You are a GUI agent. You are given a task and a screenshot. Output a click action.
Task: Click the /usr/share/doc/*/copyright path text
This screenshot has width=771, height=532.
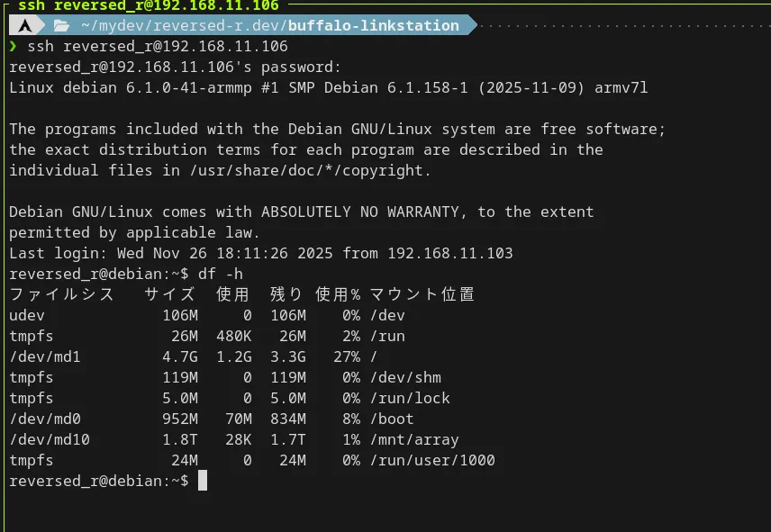coord(310,170)
